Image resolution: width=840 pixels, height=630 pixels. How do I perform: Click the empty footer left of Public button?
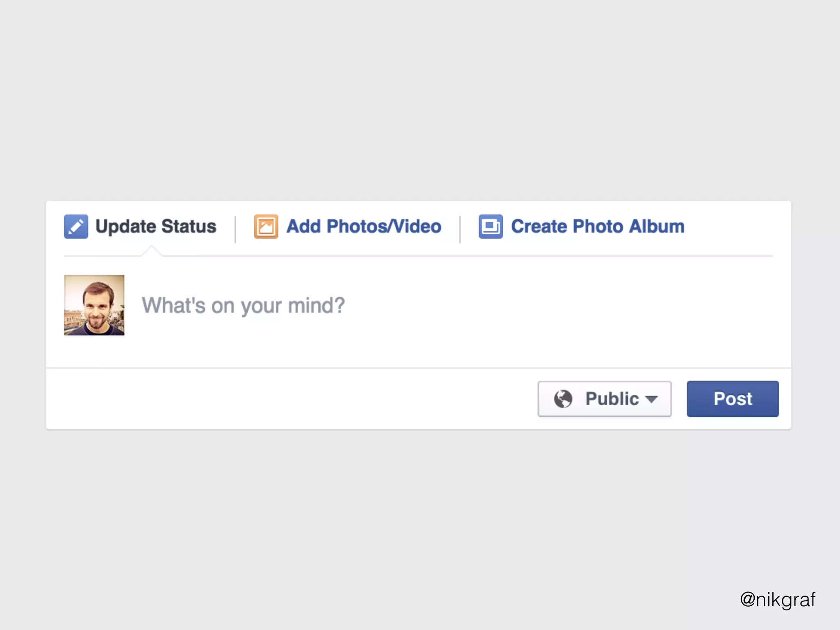[x=287, y=399]
